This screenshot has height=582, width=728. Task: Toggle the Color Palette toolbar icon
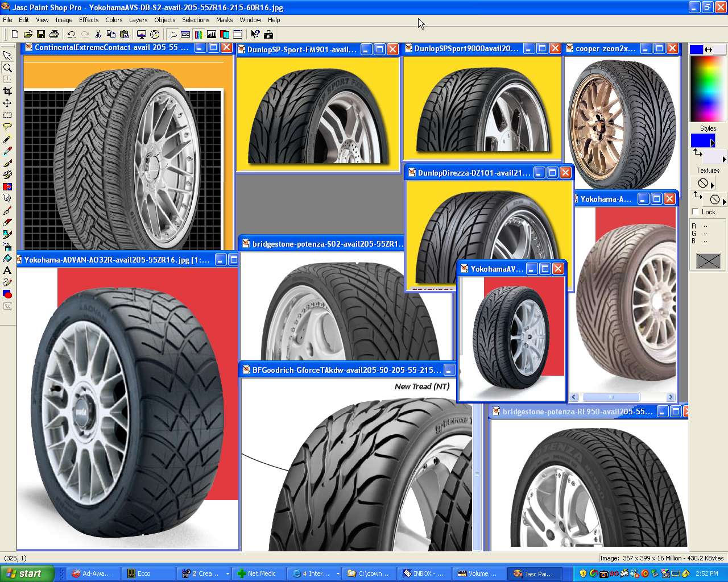(x=198, y=34)
